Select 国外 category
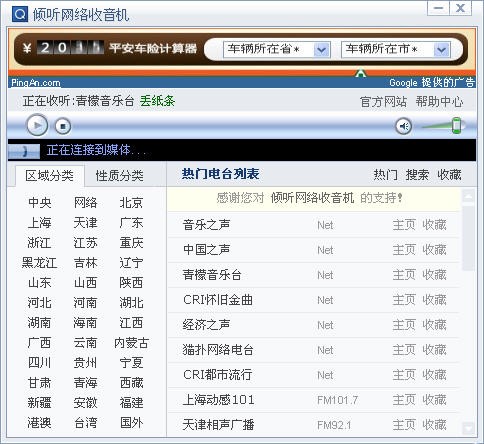The height and width of the screenshot is (444, 484). pos(131,423)
